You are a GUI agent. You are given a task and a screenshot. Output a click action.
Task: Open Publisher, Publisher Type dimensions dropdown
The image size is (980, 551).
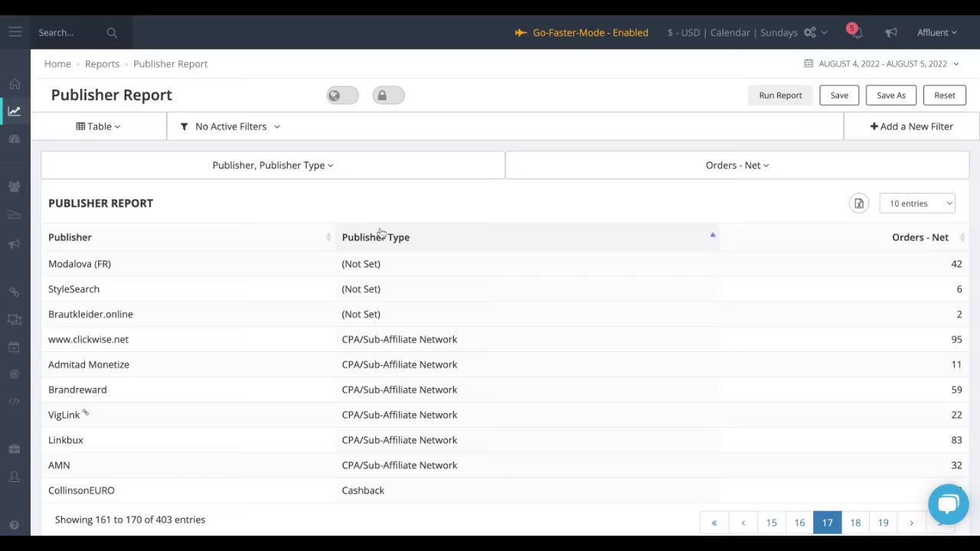coord(273,165)
